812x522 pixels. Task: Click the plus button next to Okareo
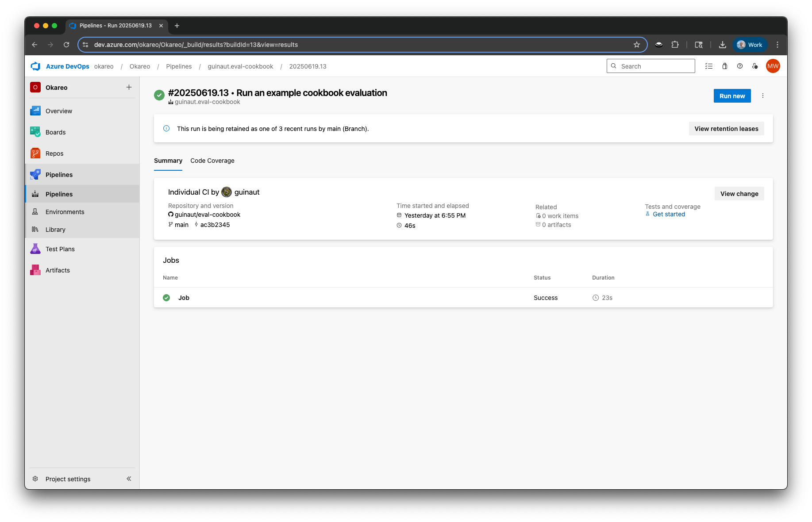[x=129, y=88]
